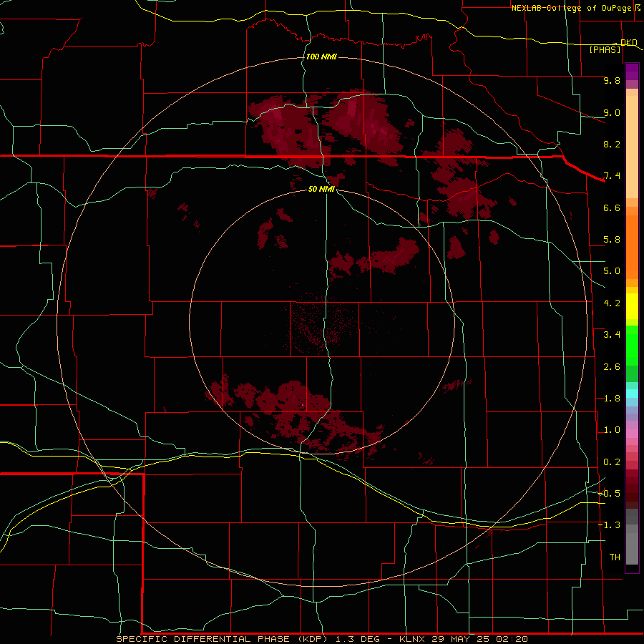The image size is (644, 644).
Task: Click the orange segment of the color bar
Action: (632, 246)
